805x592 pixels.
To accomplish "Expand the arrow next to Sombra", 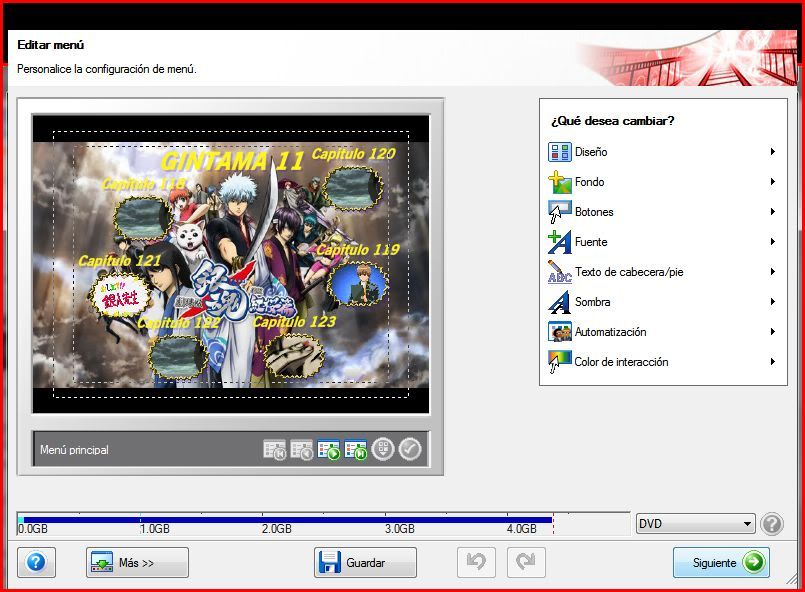I will (772, 301).
